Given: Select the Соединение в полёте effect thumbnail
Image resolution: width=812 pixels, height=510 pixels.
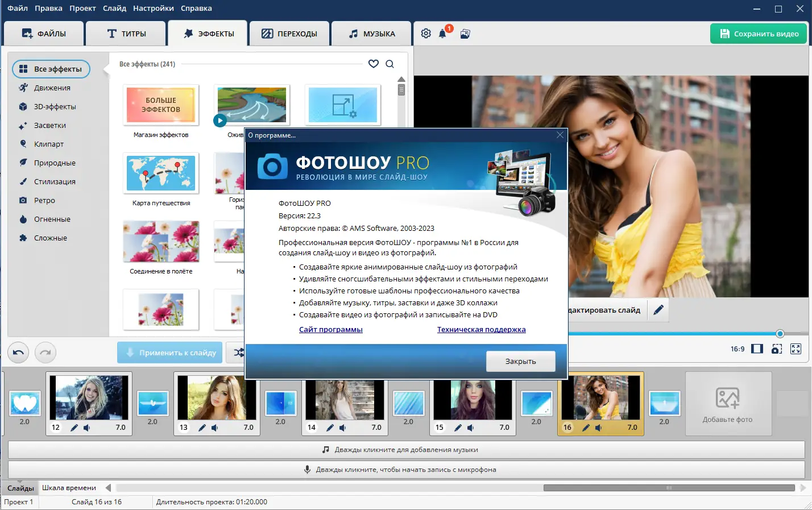Looking at the screenshot, I should tap(161, 242).
